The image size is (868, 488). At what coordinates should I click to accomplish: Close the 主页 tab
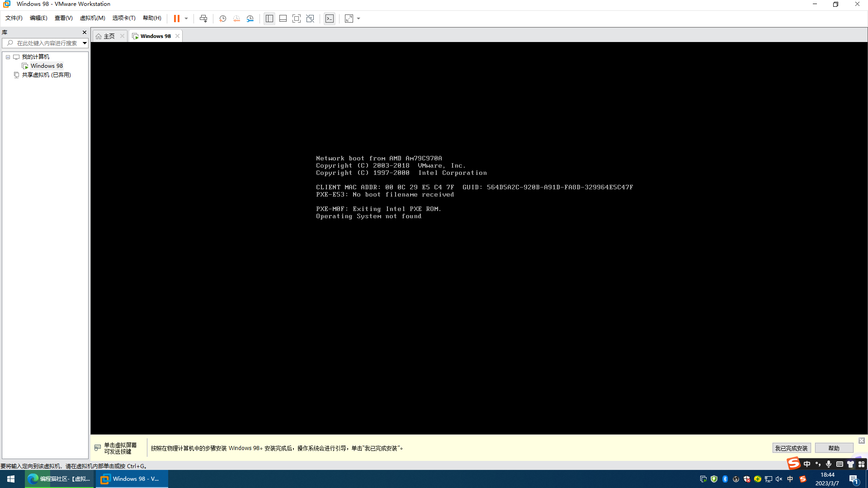122,36
